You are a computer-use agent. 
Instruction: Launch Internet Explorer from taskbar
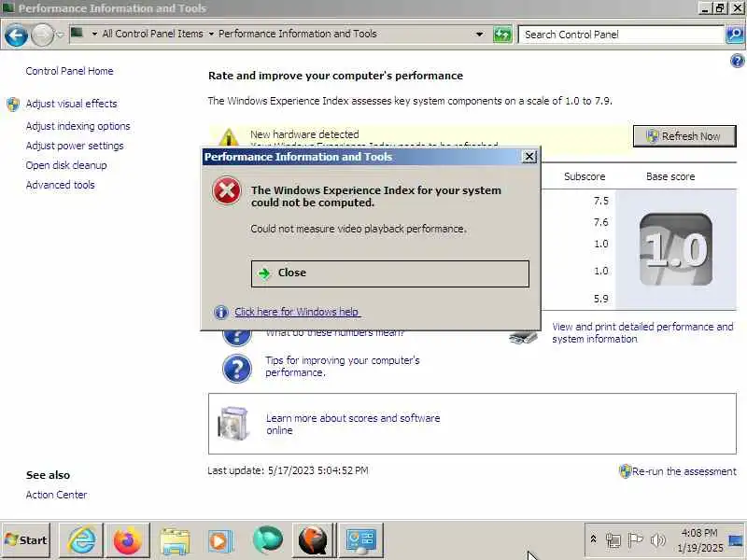[x=82, y=540]
